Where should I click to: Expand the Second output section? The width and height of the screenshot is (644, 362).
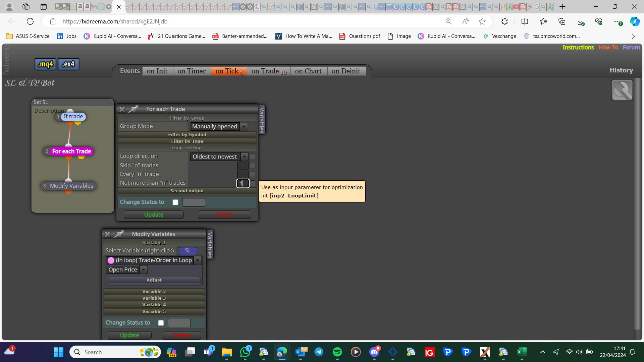pyautogui.click(x=187, y=191)
